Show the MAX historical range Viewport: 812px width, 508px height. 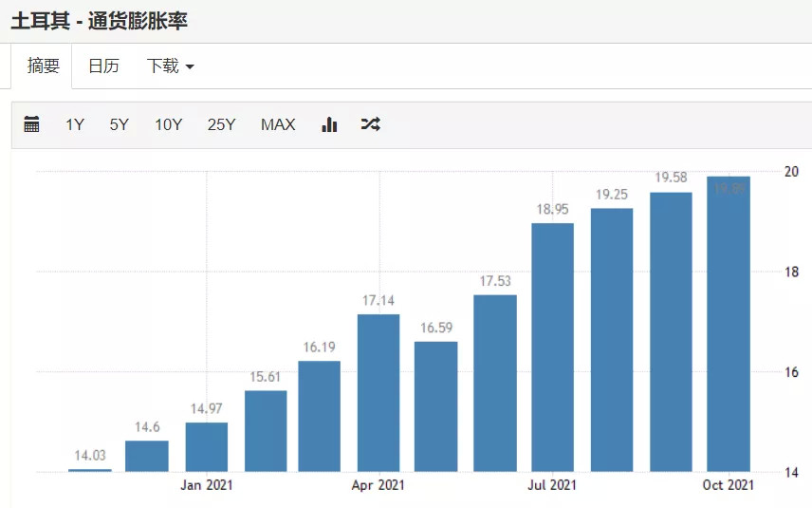coord(278,124)
